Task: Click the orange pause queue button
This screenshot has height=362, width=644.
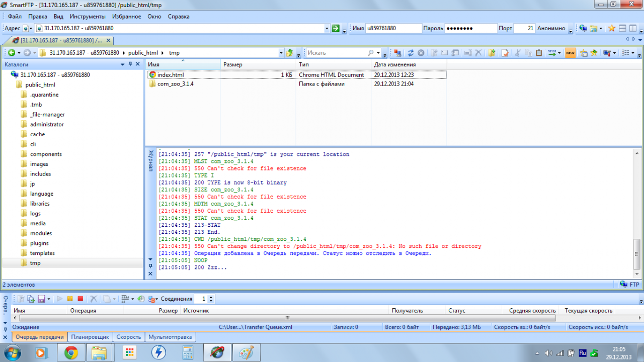Action: (70, 299)
